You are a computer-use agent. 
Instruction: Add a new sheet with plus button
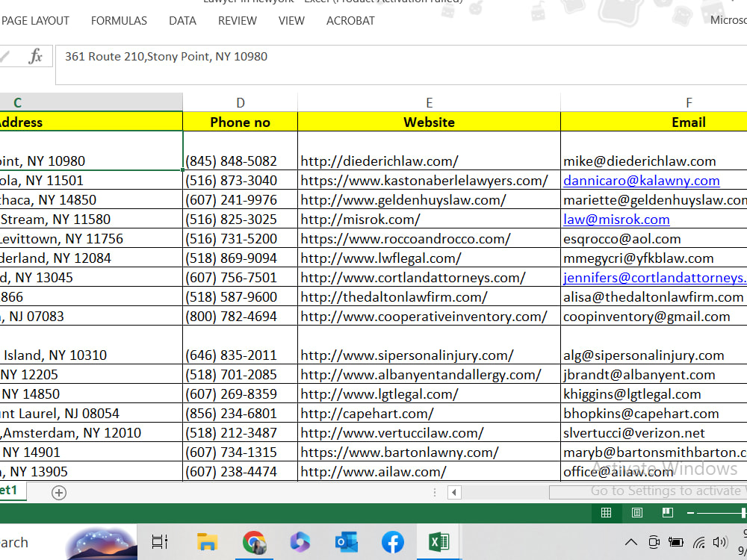(58, 492)
